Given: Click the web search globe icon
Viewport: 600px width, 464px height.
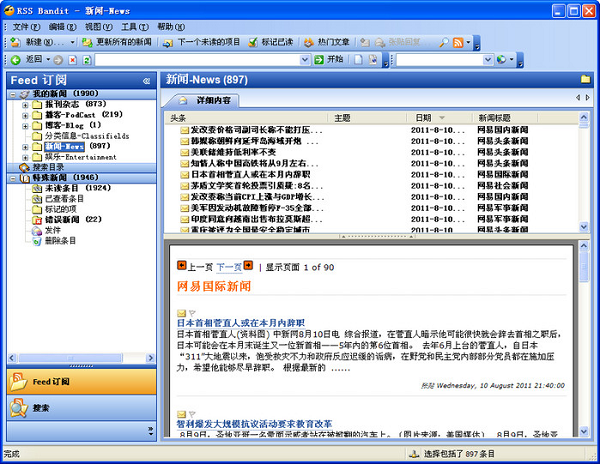Looking at the screenshot, I should pos(501,60).
